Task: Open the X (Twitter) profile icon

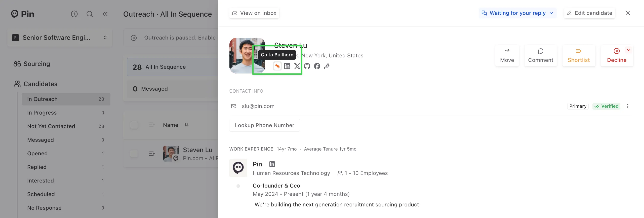Action: pos(297,66)
